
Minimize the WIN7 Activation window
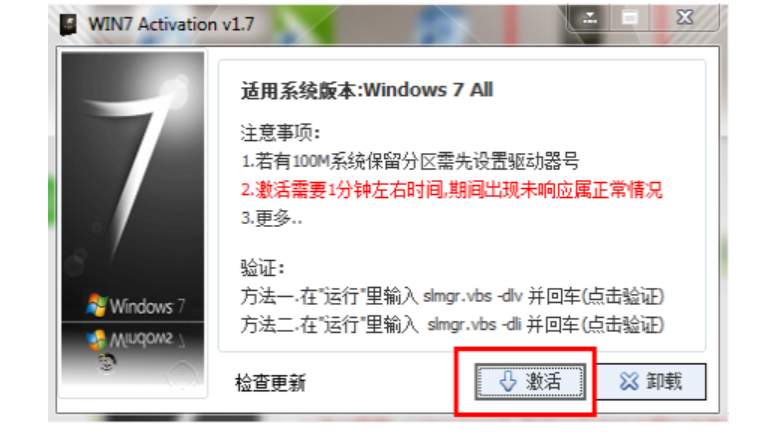coord(589,18)
